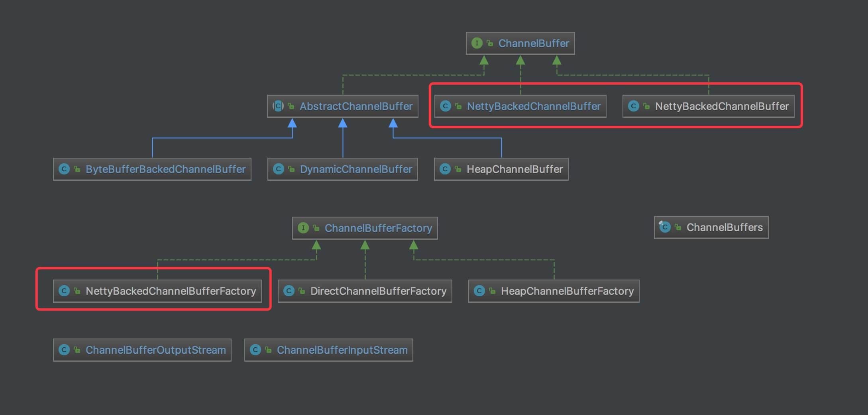This screenshot has height=415, width=868.
Task: Click the class icon on the ChannelBuffers node
Action: click(665, 227)
